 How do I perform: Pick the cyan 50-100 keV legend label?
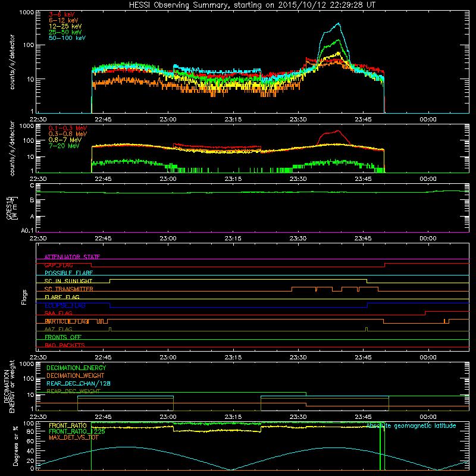tap(67, 38)
